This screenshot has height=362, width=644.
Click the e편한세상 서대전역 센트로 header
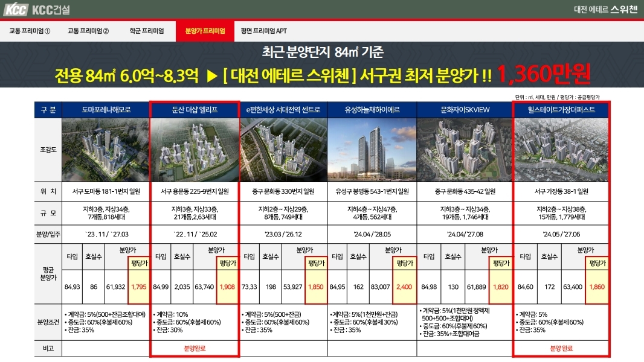[283, 110]
